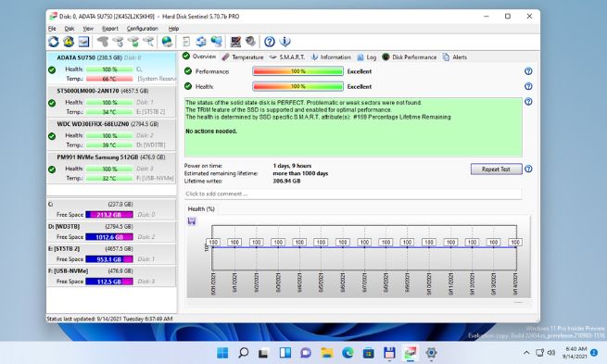
Task: Open Microsoft Edge from the taskbar
Action: pyautogui.click(x=348, y=352)
